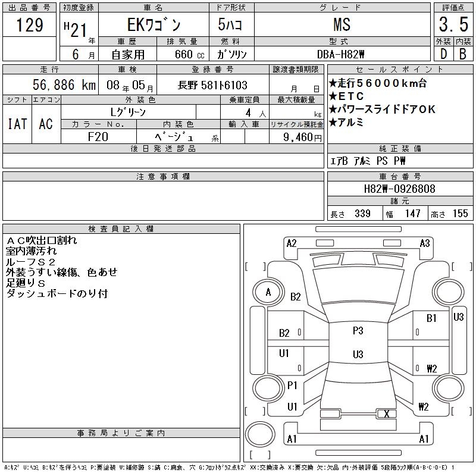Select the width value 147
The width and height of the screenshot is (476, 476).
tap(412, 214)
